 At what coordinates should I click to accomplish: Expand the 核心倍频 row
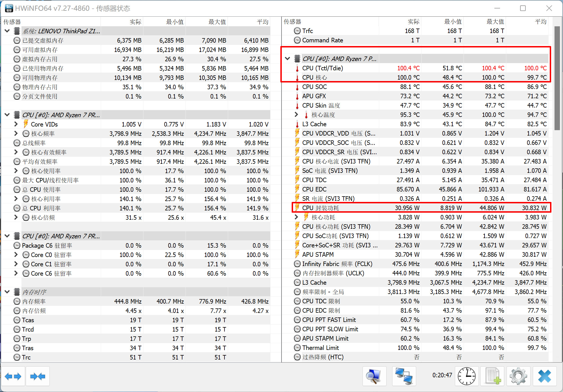(16, 217)
